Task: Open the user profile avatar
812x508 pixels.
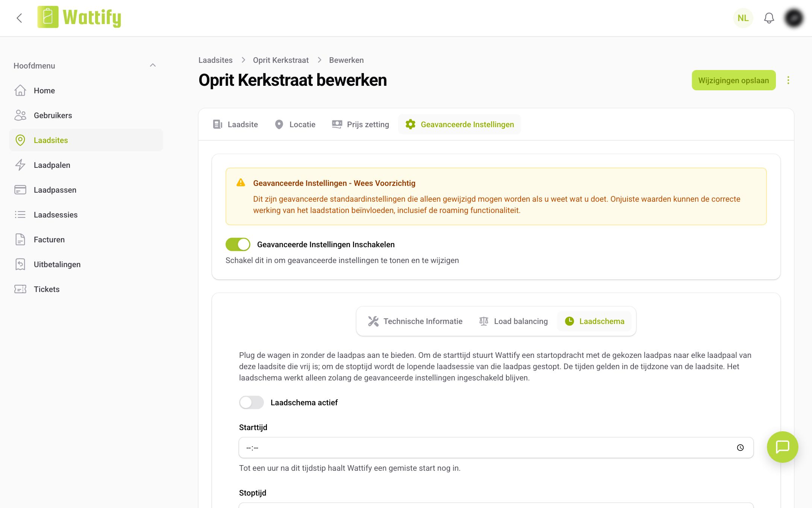Action: coord(794,18)
